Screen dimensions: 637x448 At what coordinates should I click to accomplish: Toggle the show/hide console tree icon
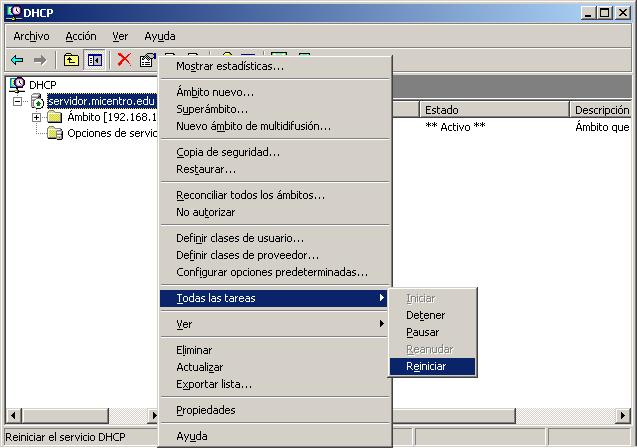(x=94, y=60)
